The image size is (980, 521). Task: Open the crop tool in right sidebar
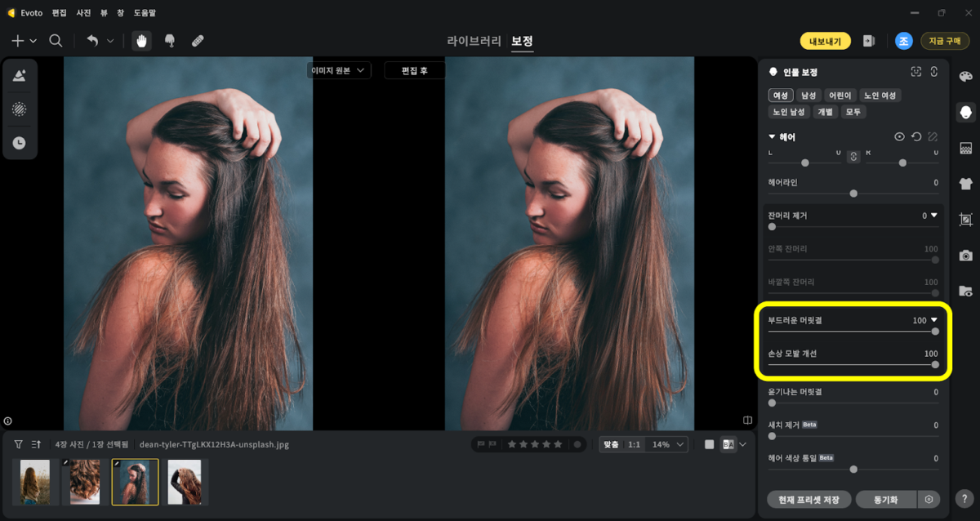click(966, 220)
